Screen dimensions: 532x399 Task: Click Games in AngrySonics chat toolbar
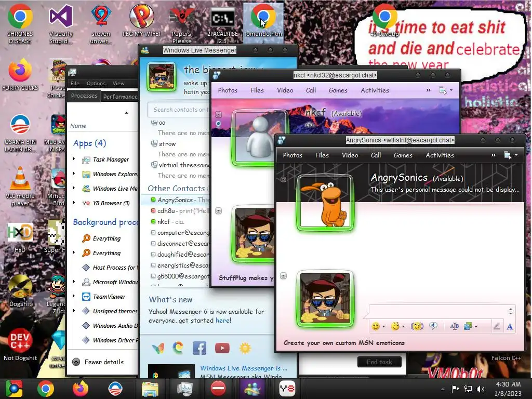tap(403, 155)
